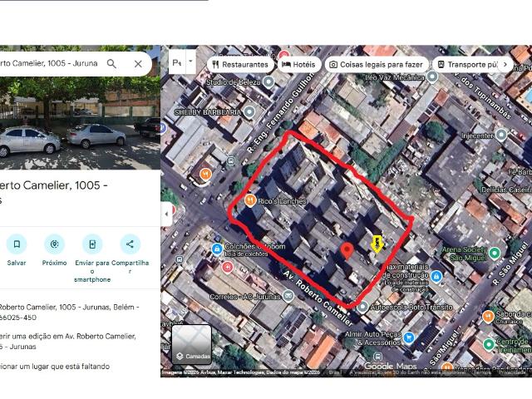The height and width of the screenshot is (399, 532).
Task: Show more filter chips with right arrow
Action: (x=505, y=64)
